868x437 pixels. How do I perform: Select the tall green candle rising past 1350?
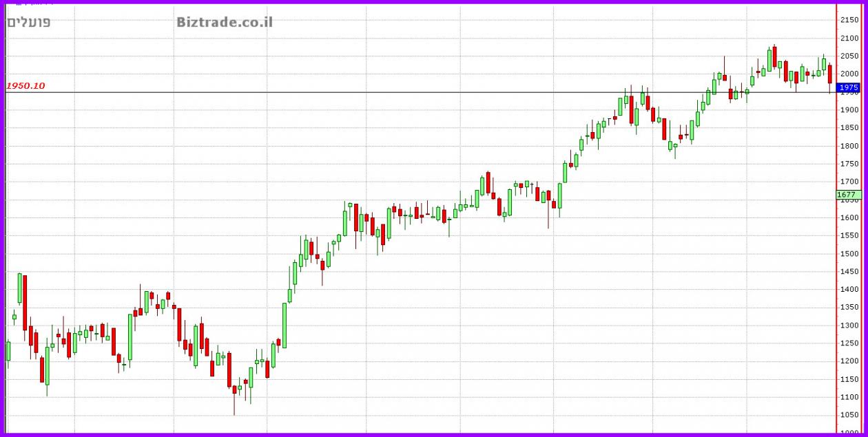coord(285,325)
